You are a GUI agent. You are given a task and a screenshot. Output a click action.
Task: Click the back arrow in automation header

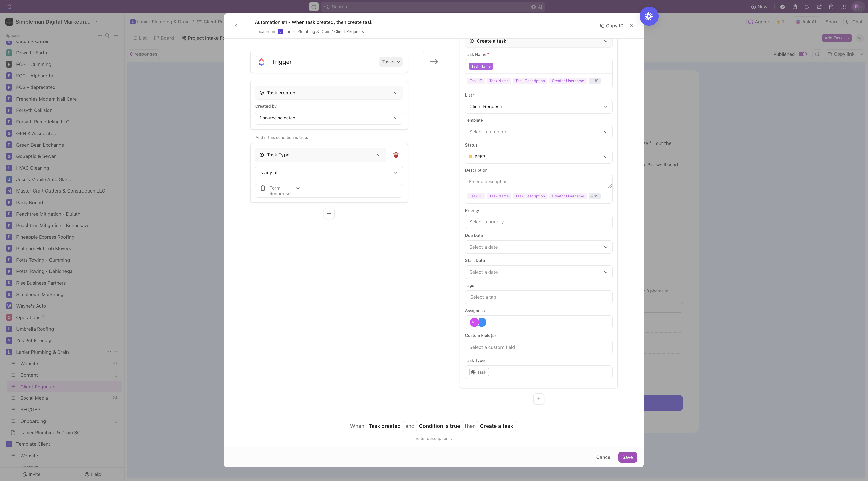coord(236,26)
